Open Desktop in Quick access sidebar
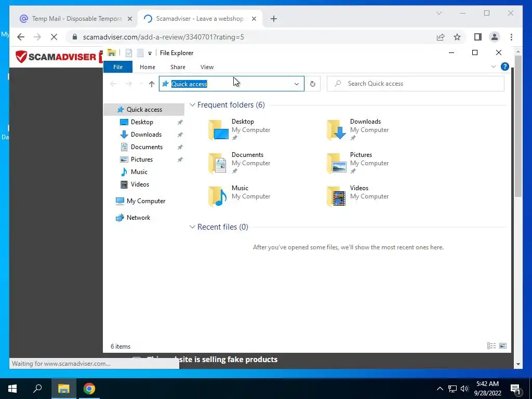 pos(142,122)
